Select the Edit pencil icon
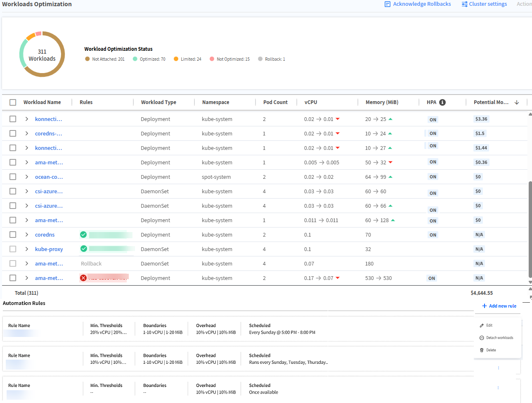Screen dimensions: 532x403 (x=482, y=325)
